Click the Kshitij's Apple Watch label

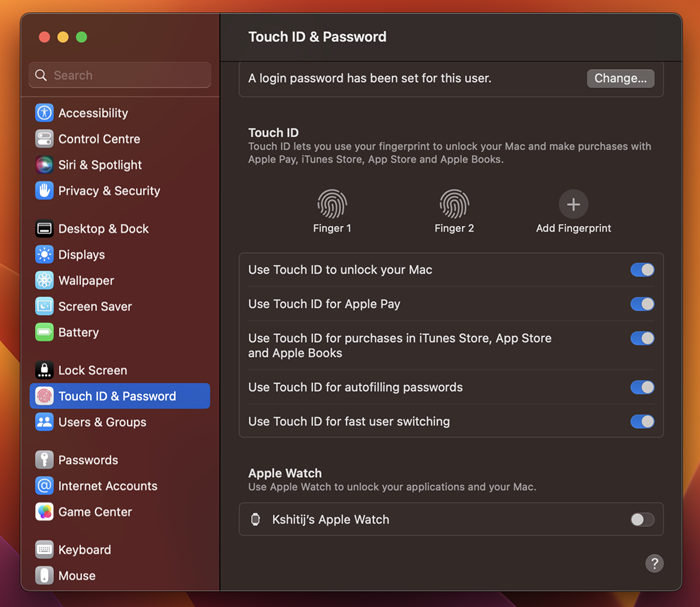[330, 520]
